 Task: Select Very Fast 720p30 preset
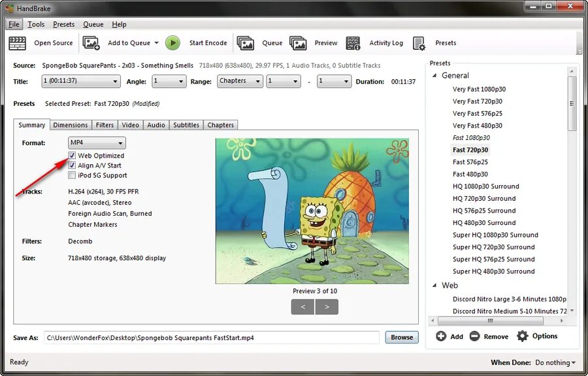point(478,101)
